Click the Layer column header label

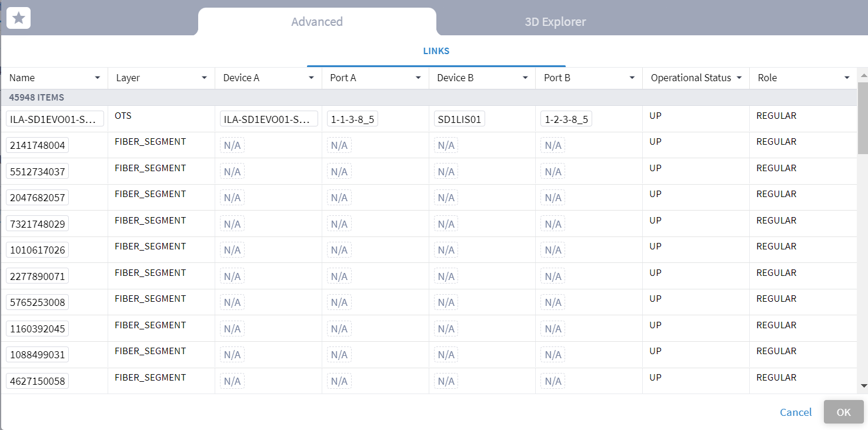128,78
